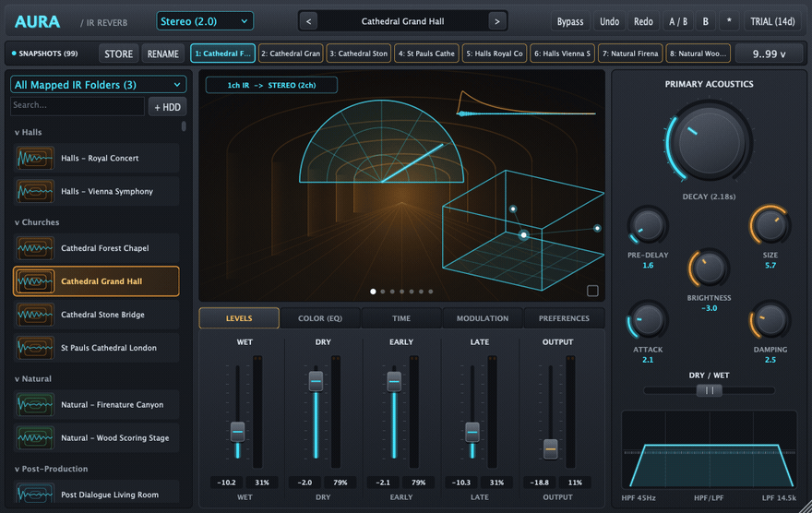Open the Stereo (2.0) channel dropdown
Viewport: 812px width, 513px height.
pos(205,21)
